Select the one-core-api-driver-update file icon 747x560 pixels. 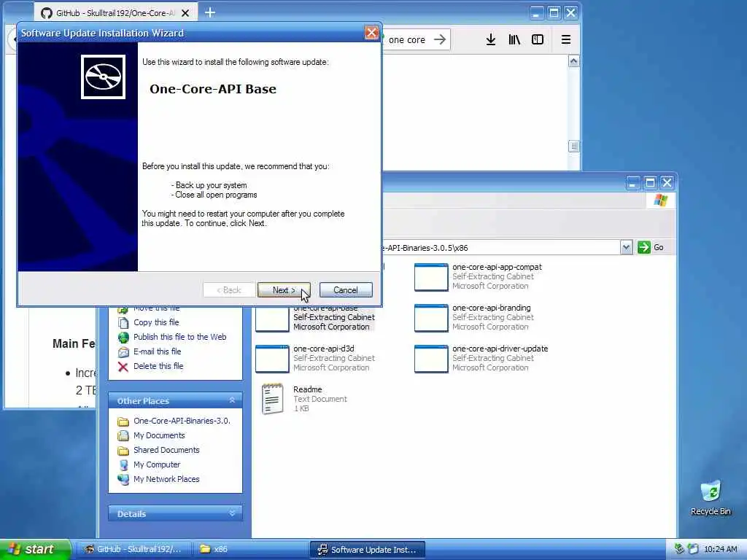coord(431,359)
